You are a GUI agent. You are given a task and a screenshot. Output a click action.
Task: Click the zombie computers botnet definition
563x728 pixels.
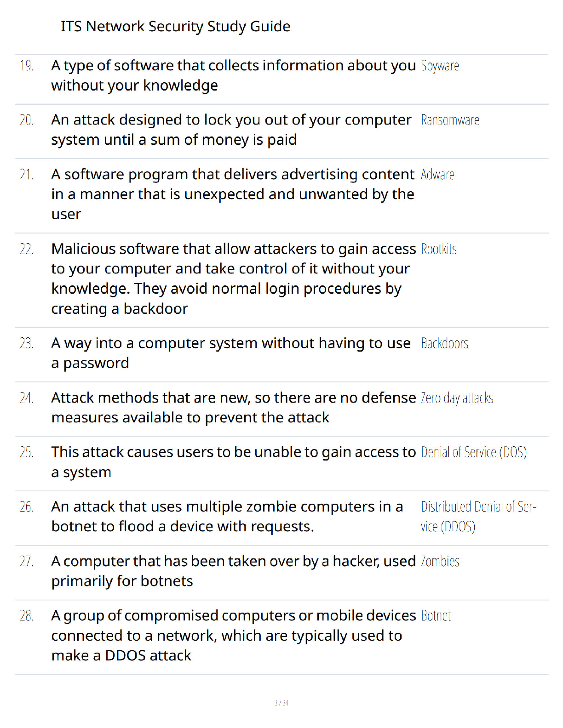click(227, 517)
